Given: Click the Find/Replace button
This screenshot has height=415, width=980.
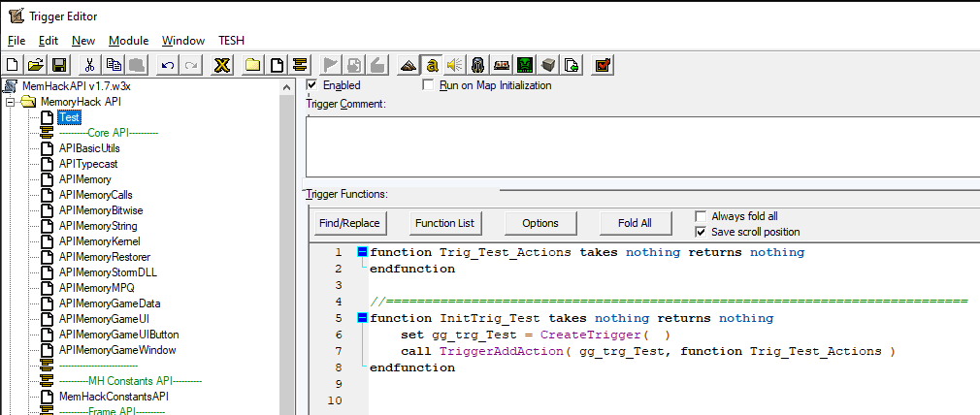Looking at the screenshot, I should pyautogui.click(x=349, y=223).
